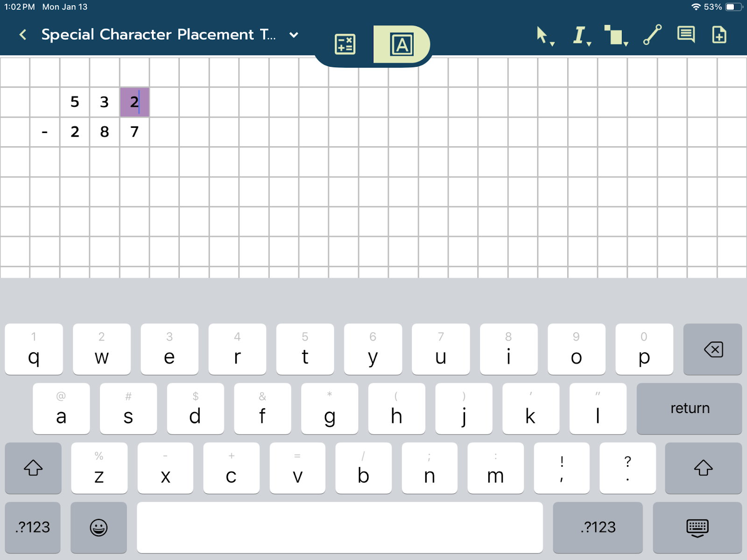Toggle the left shift key
Viewport: 747px width, 560px height.
click(x=33, y=468)
